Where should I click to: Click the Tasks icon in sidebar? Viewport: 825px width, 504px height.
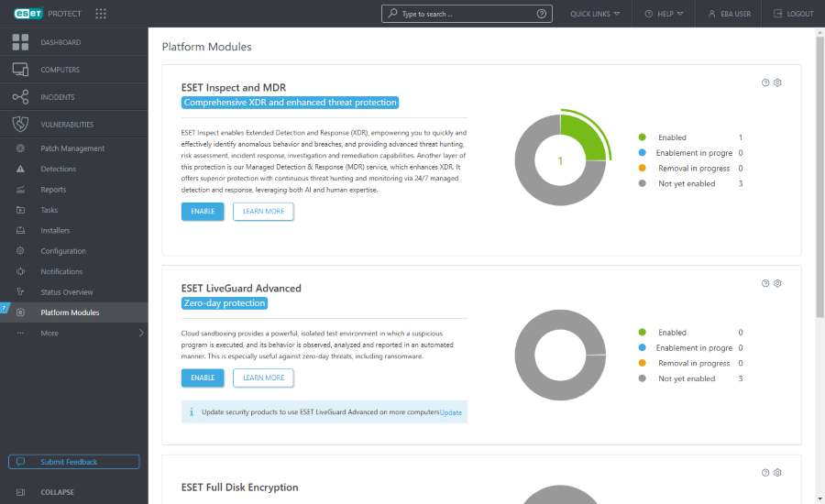pos(20,210)
